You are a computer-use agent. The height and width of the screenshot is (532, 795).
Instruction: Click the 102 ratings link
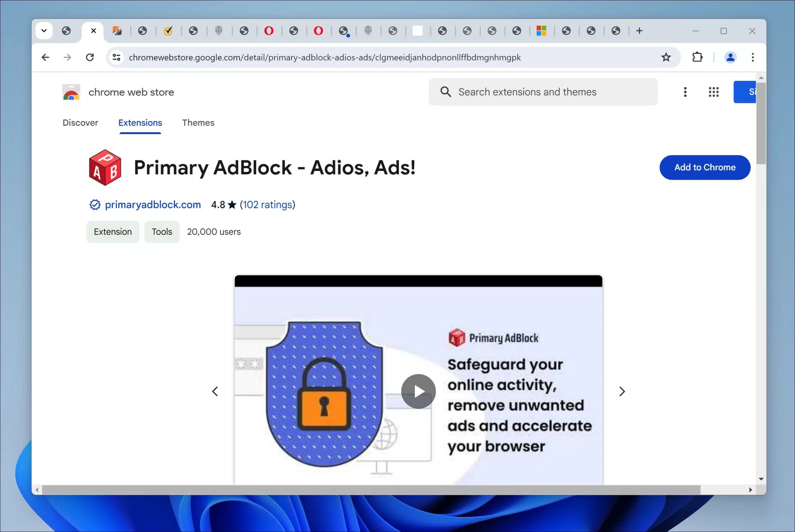pyautogui.click(x=267, y=204)
